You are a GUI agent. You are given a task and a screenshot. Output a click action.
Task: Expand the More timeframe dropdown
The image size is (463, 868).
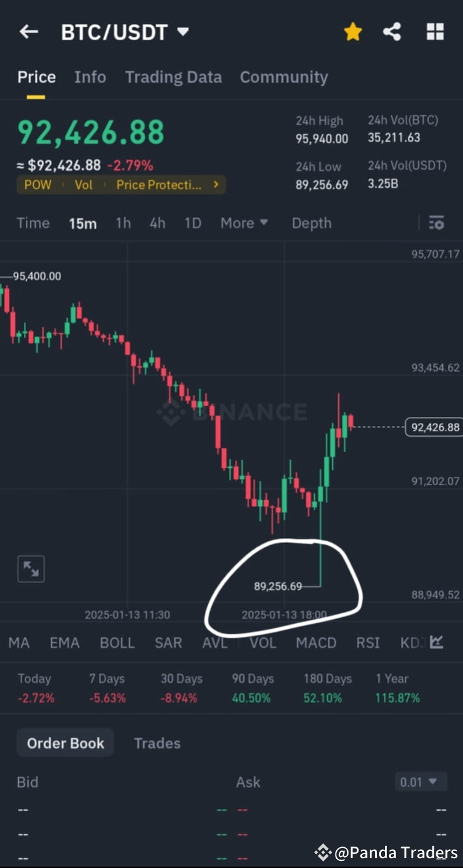coord(244,223)
